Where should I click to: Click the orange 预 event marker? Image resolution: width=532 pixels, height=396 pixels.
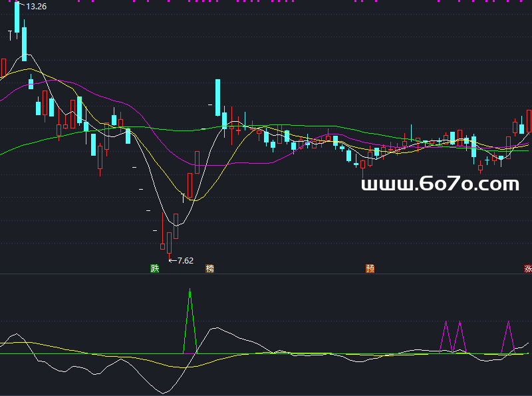tap(370, 268)
